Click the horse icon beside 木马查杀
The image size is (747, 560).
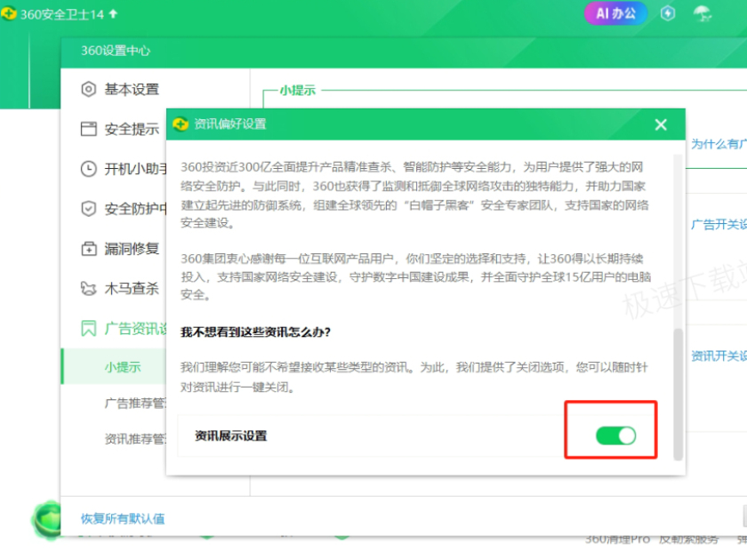click(89, 288)
